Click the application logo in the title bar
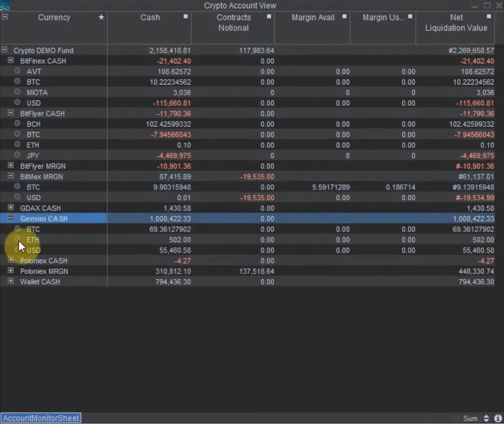 (x=5, y=6)
